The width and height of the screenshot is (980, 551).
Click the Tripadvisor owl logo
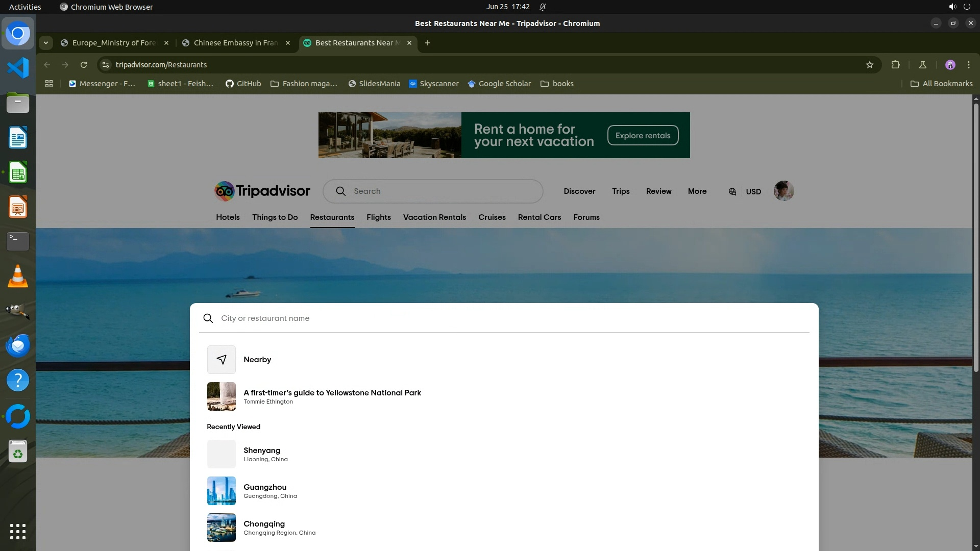[225, 191]
